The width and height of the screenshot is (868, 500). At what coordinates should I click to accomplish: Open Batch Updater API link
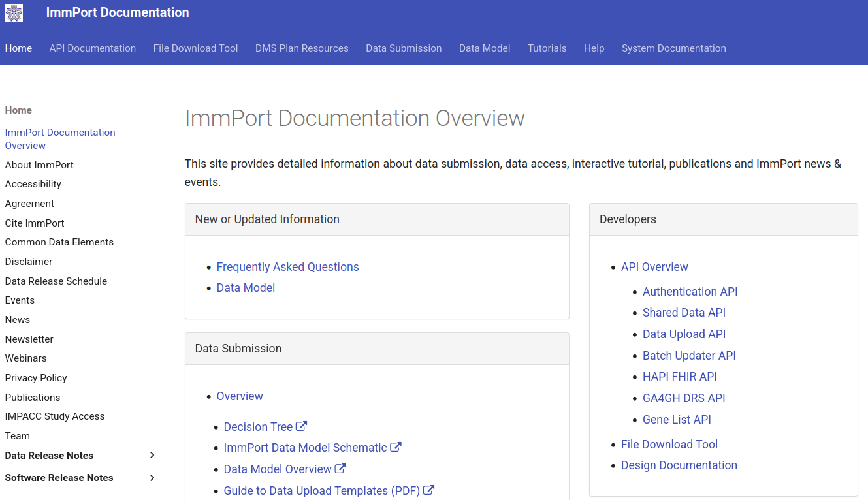point(689,356)
